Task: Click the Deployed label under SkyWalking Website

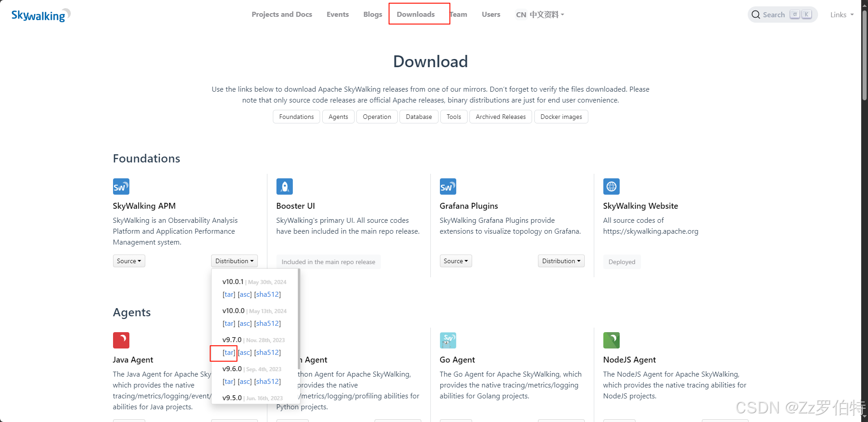Action: tap(622, 262)
